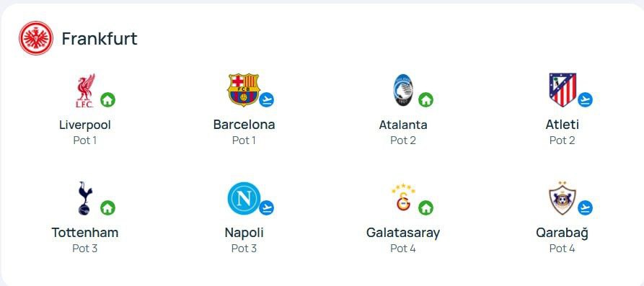Click the green home icon beside Tottenham
The image size is (644, 286).
point(107,208)
